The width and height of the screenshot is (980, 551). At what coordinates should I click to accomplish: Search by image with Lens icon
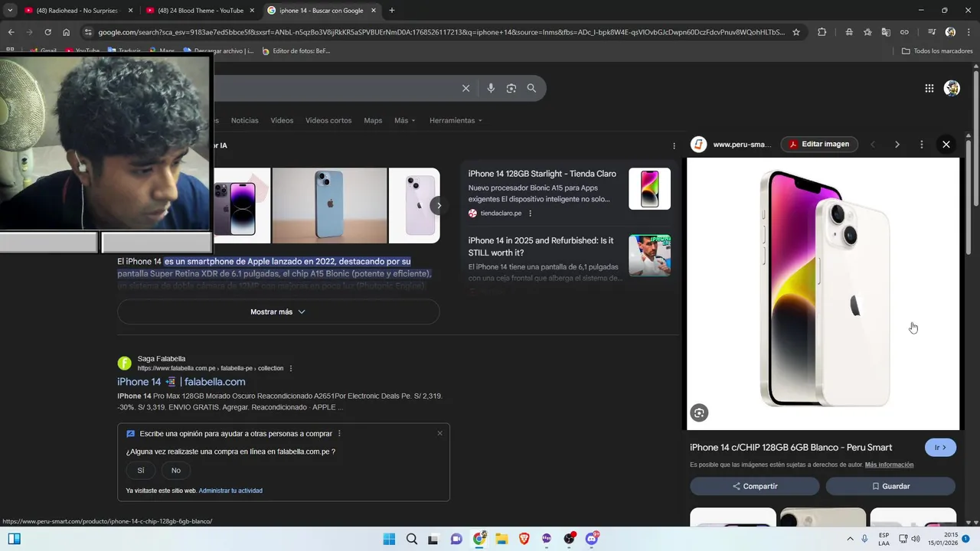coord(511,88)
